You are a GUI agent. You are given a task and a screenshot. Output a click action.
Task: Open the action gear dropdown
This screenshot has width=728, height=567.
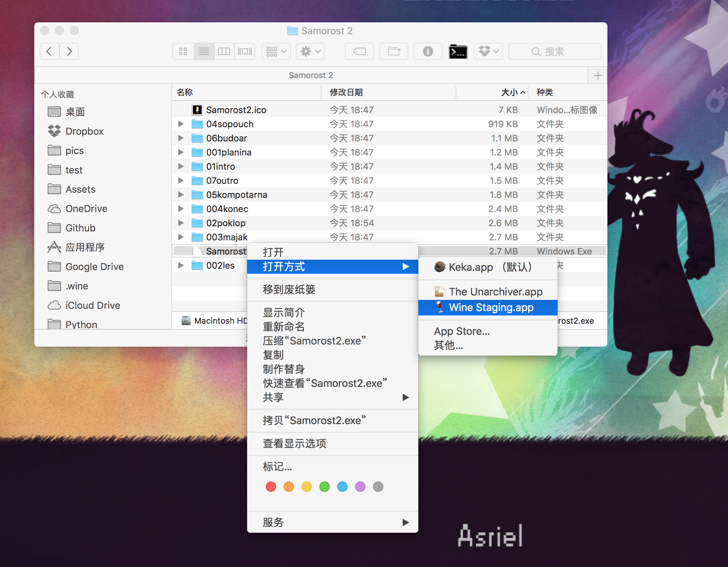point(310,51)
